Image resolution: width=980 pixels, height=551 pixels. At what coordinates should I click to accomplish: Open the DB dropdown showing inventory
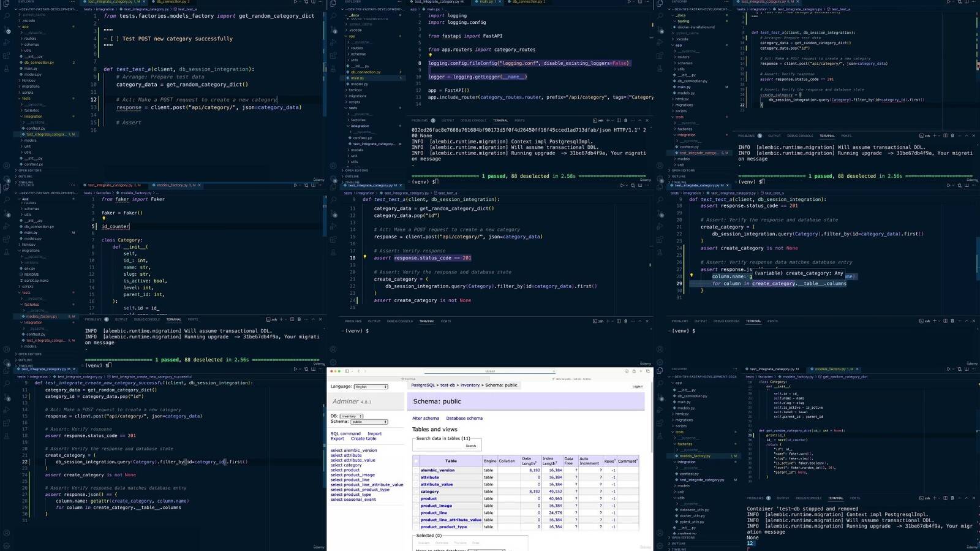352,416
